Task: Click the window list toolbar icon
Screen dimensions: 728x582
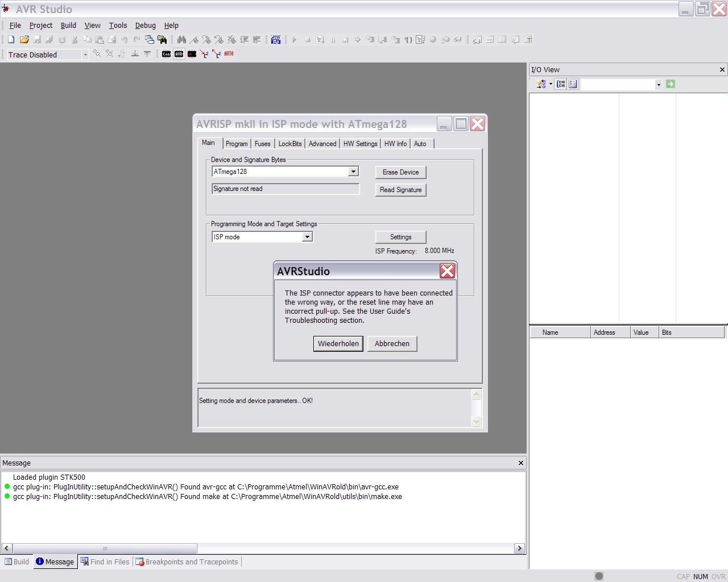Action: pos(149,39)
